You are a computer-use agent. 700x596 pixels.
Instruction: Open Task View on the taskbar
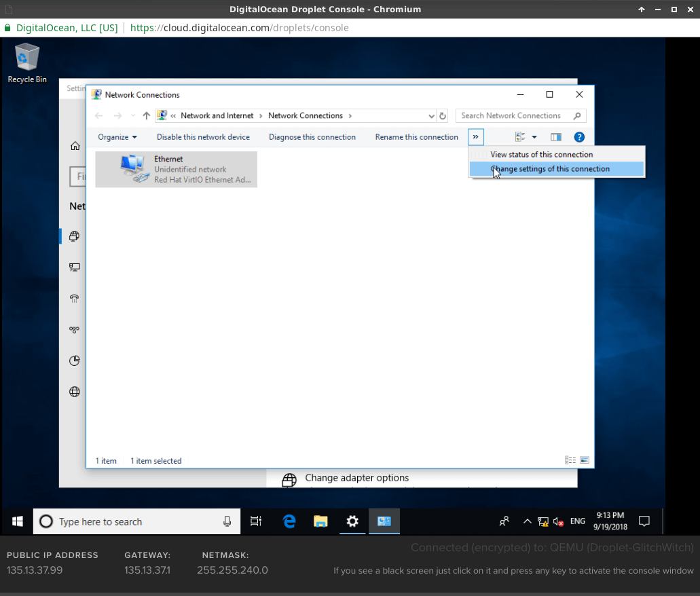(256, 521)
